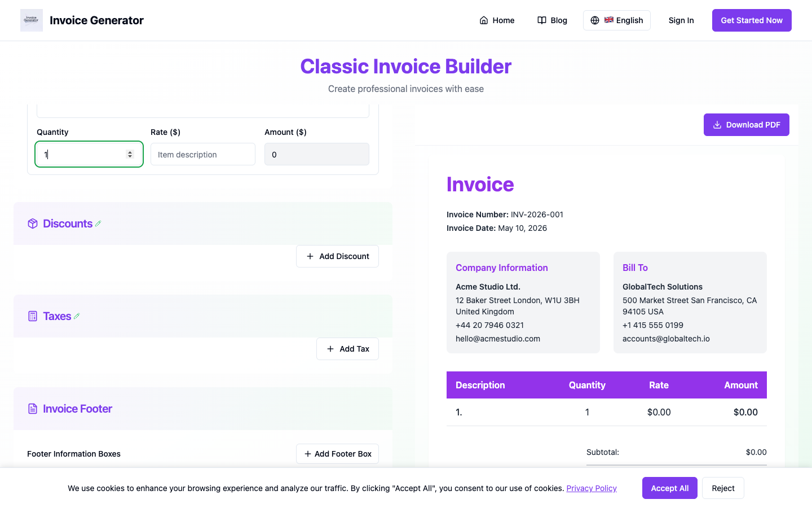Screen dimensions: 812x508
Task: Click the download icon in Download PDF
Action: point(717,125)
